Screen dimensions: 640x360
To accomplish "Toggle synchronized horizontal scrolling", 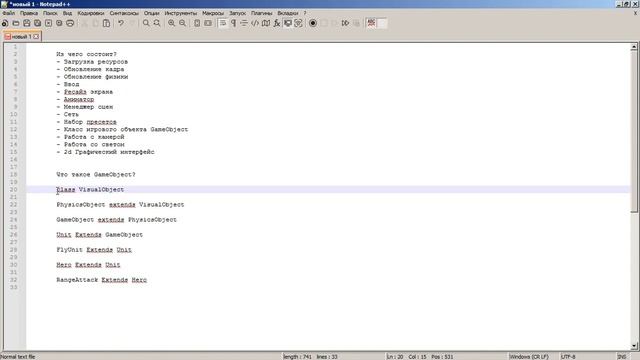I will (208, 23).
